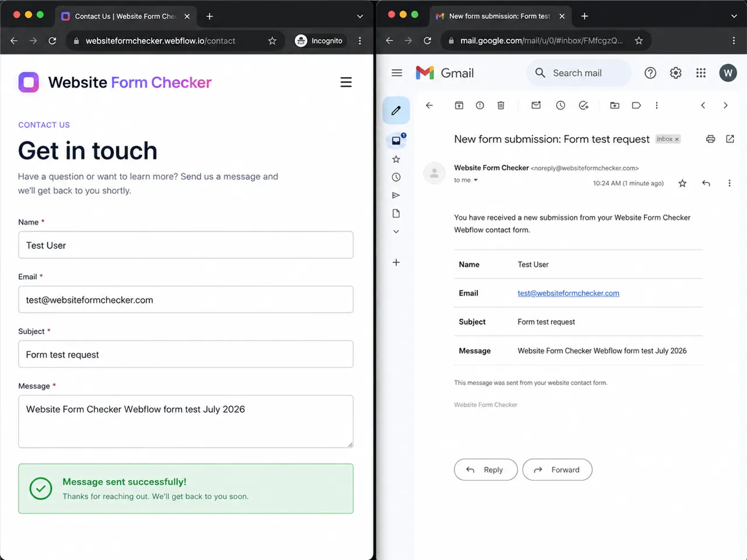Open Snoozed clock in Gmail sidebar
This screenshot has height=560, width=747.
click(396, 177)
